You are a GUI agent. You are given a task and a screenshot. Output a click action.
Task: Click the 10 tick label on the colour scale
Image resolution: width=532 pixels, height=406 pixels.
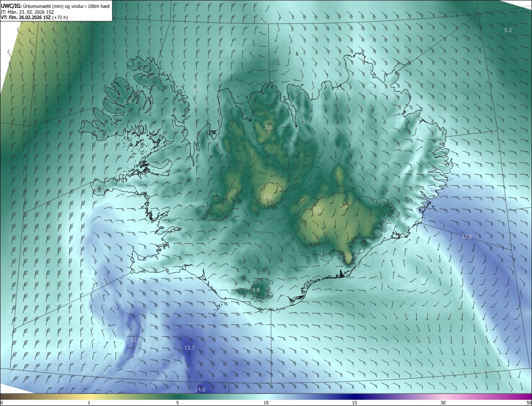266,403
